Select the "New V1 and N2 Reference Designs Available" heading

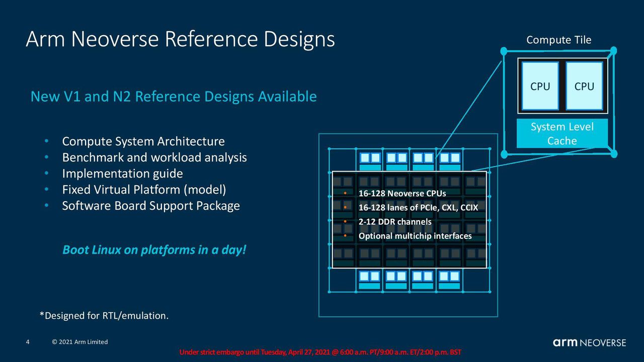click(x=174, y=97)
